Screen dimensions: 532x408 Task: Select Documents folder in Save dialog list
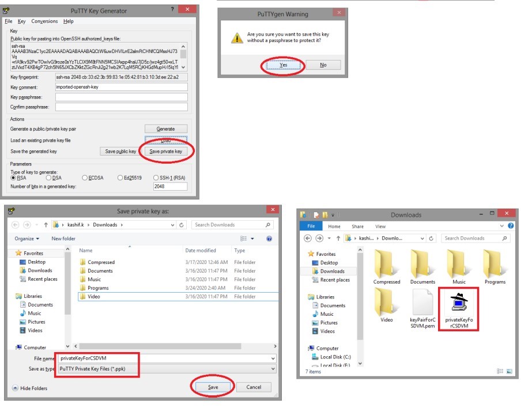pos(100,271)
